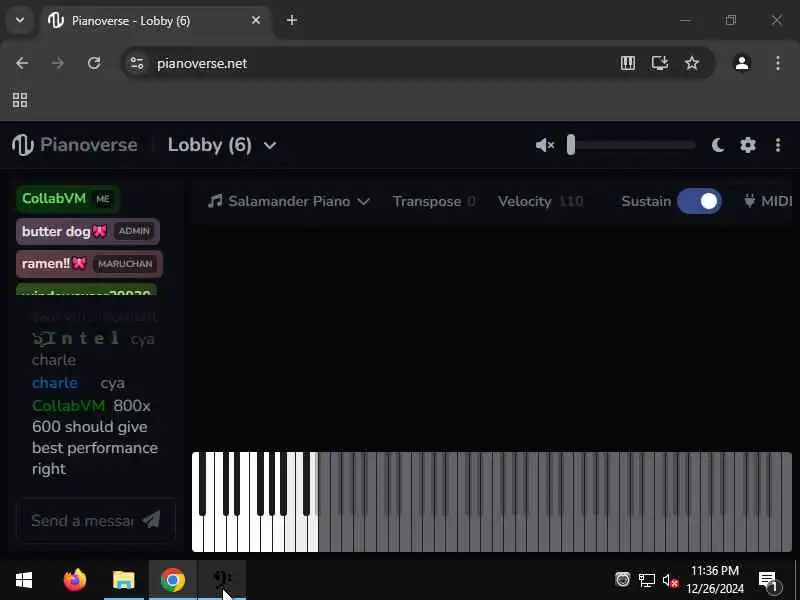Click the Send a message input field
Image resolution: width=800 pixels, height=600 pixels.
(82, 520)
